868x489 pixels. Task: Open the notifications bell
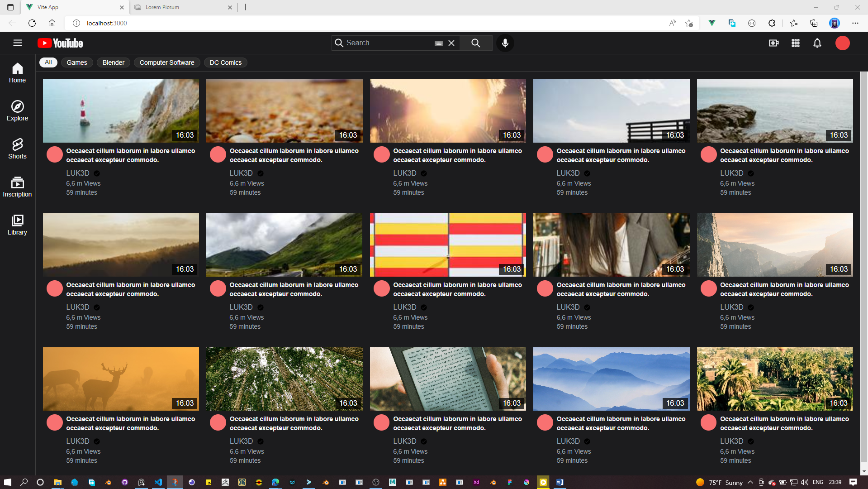point(817,43)
